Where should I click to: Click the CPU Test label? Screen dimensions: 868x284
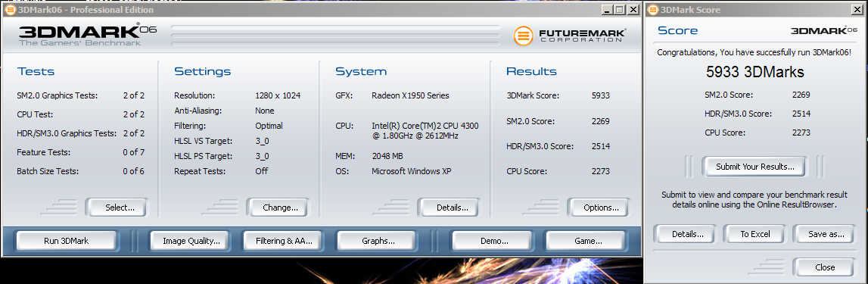pos(36,114)
